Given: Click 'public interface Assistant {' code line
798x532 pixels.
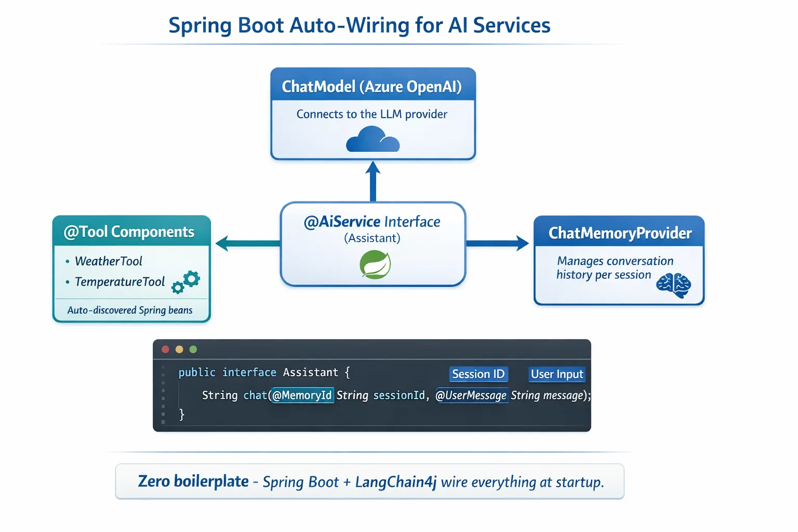Looking at the screenshot, I should (x=264, y=373).
